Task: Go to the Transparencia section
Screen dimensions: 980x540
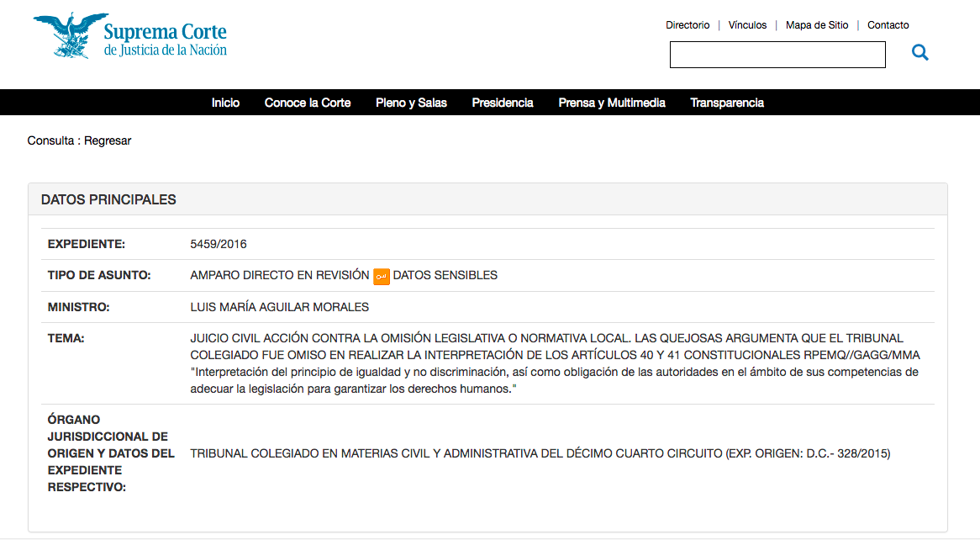Action: click(727, 103)
